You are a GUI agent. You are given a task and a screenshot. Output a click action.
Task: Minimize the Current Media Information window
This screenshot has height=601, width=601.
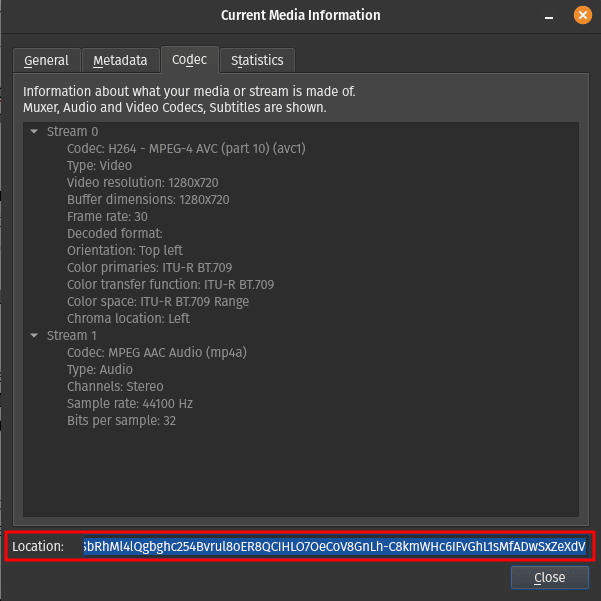point(549,15)
